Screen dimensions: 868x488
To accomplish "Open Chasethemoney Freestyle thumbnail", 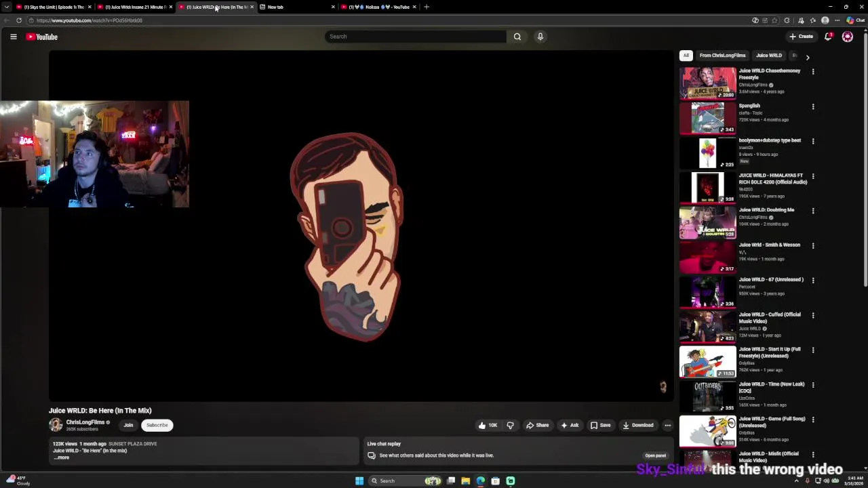I will coord(707,83).
